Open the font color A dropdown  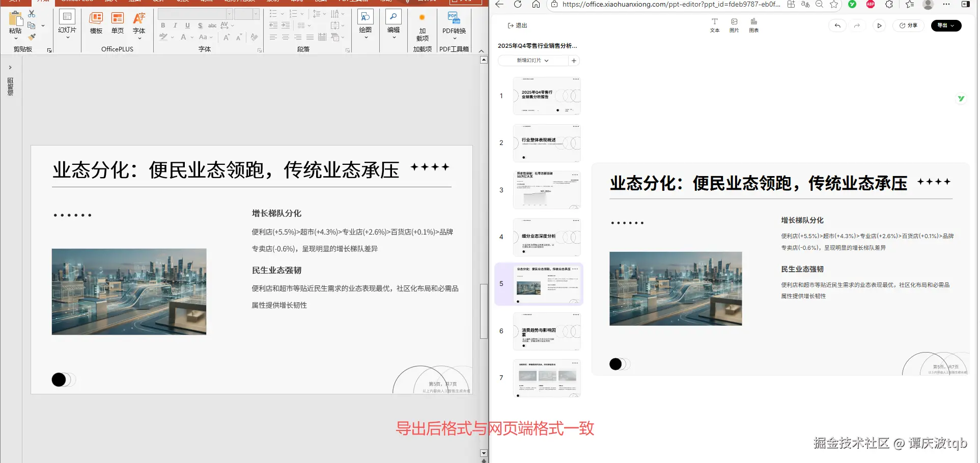coord(192,37)
